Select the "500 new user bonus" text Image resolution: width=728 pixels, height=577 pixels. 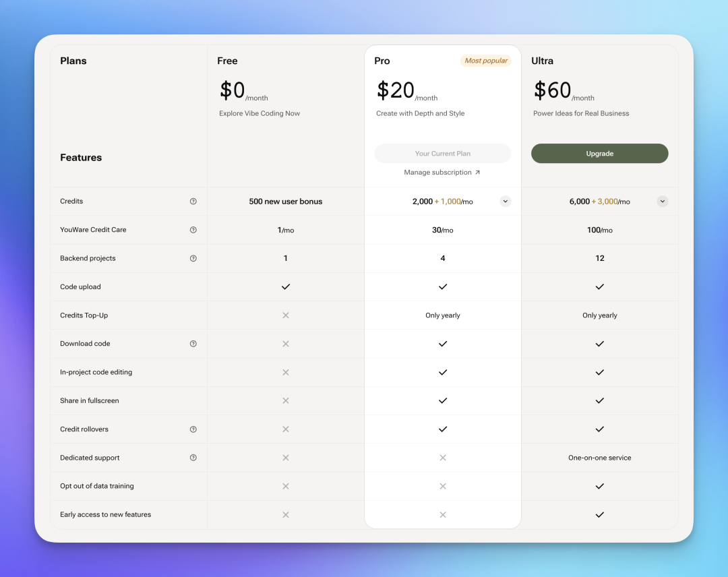tap(286, 202)
